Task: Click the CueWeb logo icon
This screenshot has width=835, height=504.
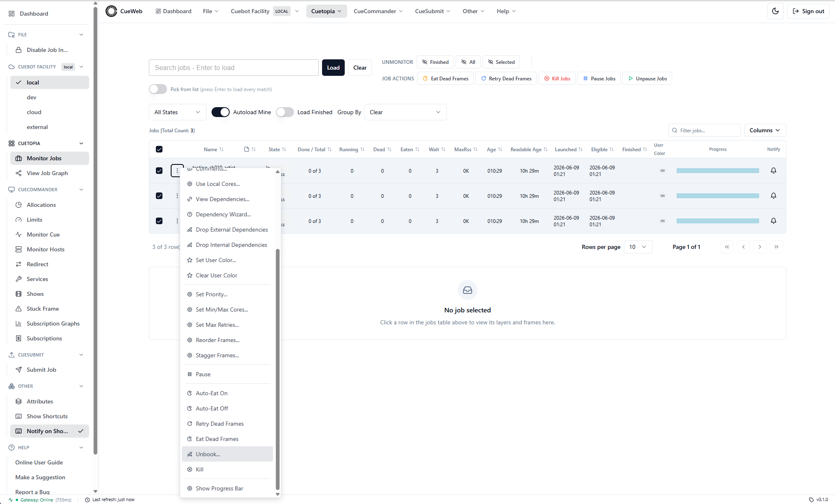Action: tap(111, 11)
